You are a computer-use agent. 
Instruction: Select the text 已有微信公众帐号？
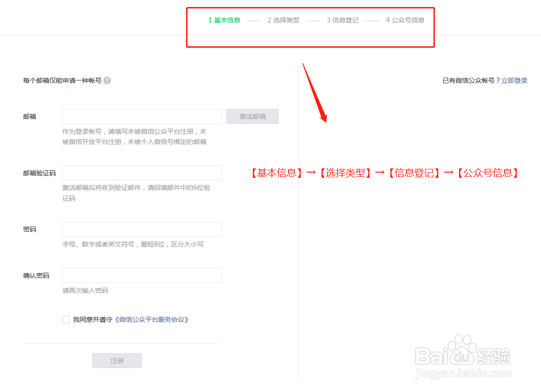[x=471, y=80]
